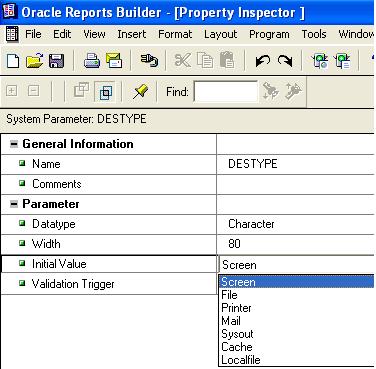This screenshot has height=369, width=376.
Task: Click the Redo arrow icon
Action: click(x=285, y=61)
